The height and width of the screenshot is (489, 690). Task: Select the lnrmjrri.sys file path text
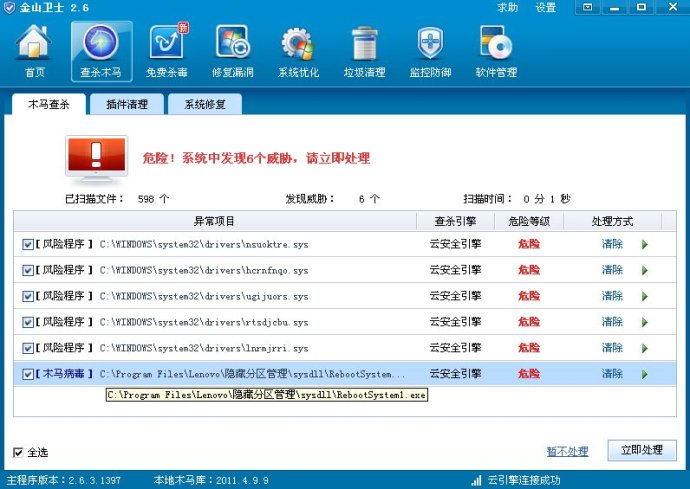click(204, 348)
